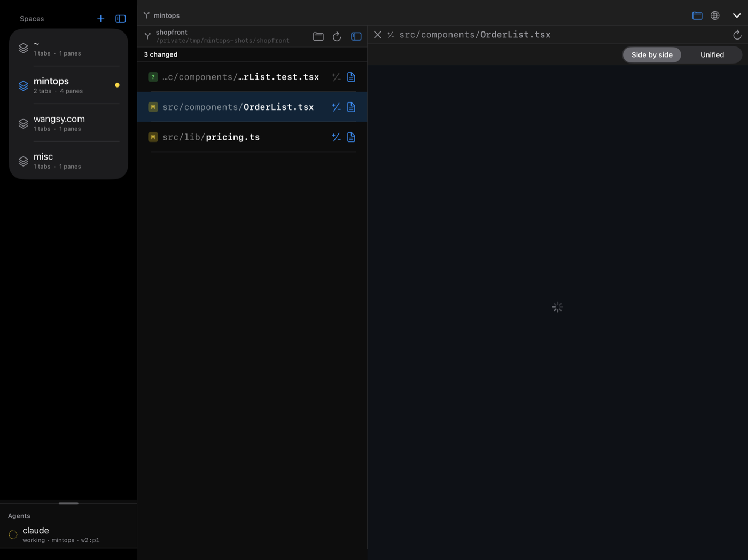Expand the top-right chevron dropdown
This screenshot has width=748, height=560.
(x=737, y=15)
